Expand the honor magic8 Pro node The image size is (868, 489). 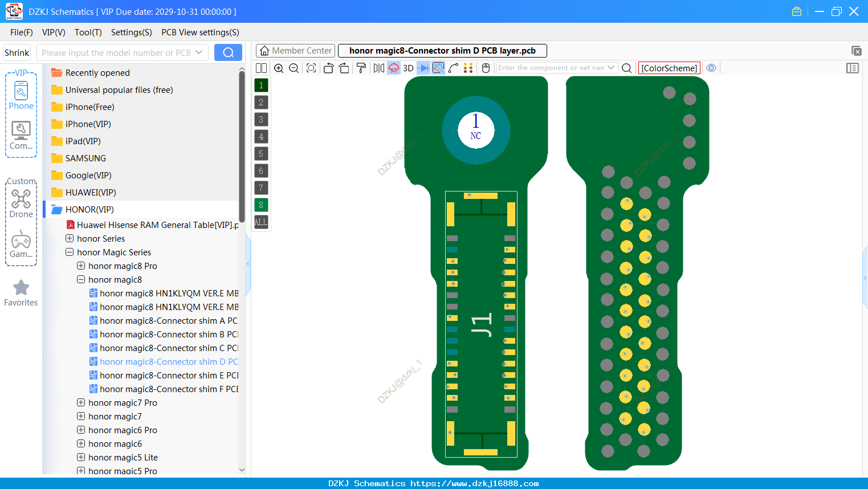point(81,266)
